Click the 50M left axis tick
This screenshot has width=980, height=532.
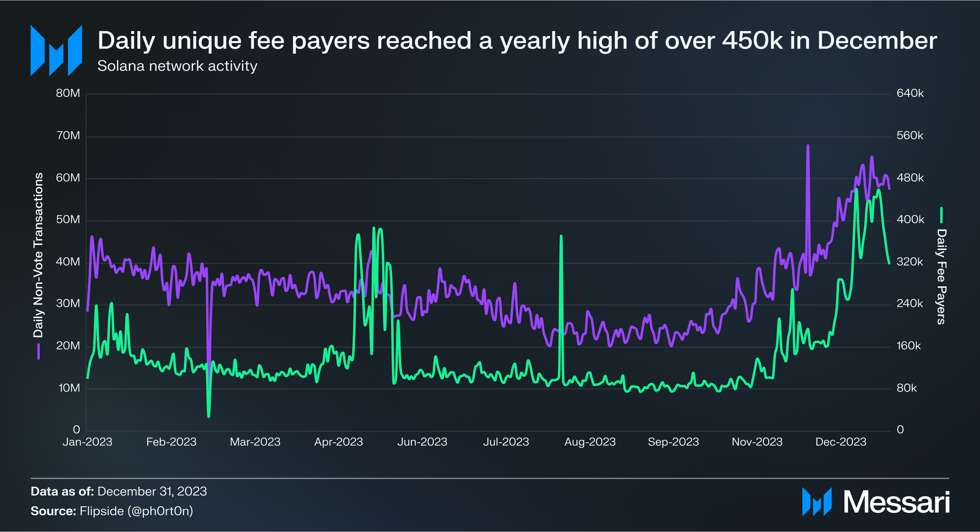click(68, 220)
